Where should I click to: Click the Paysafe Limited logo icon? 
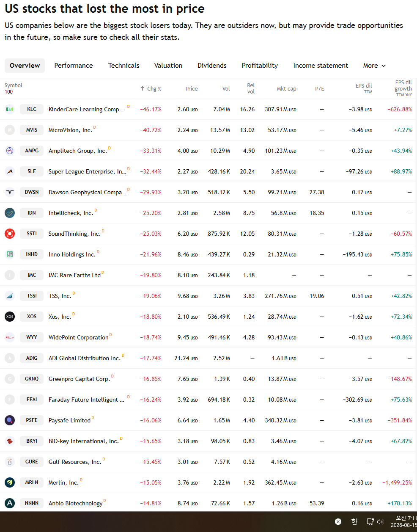click(x=10, y=420)
